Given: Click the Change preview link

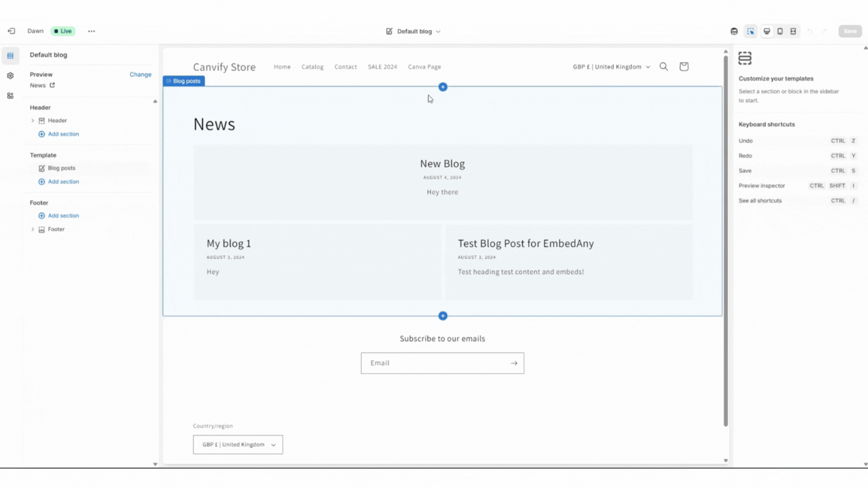Looking at the screenshot, I should coord(140,75).
